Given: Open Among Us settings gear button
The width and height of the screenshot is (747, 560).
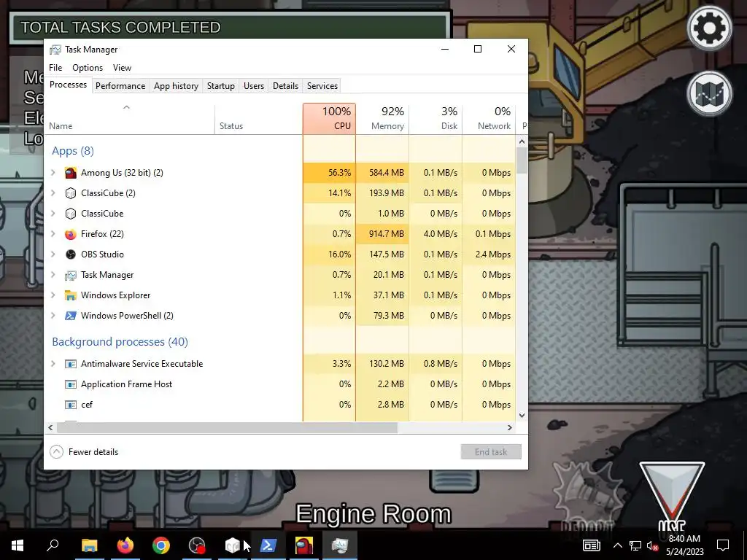Looking at the screenshot, I should point(709,28).
